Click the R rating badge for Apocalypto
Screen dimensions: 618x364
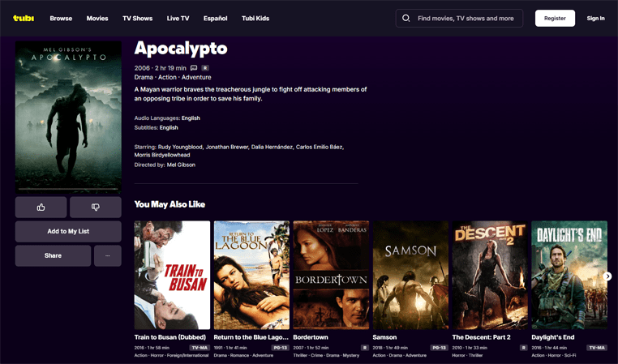(205, 68)
